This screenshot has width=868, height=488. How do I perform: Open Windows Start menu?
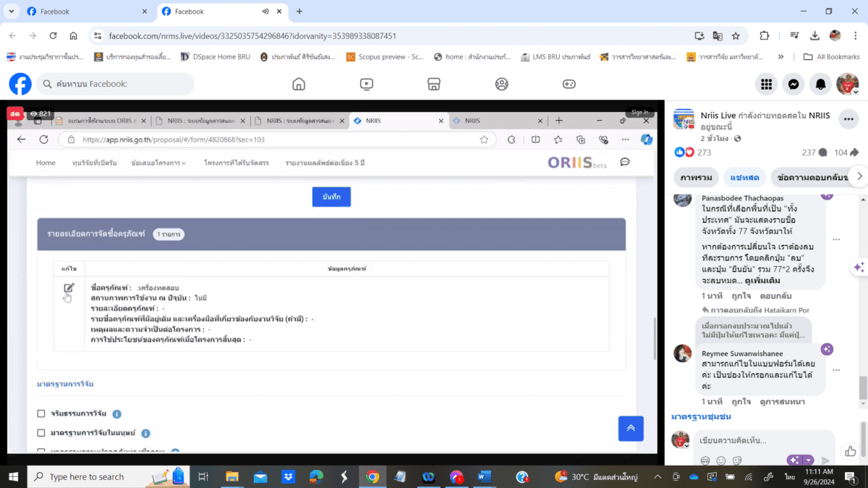click(x=13, y=476)
